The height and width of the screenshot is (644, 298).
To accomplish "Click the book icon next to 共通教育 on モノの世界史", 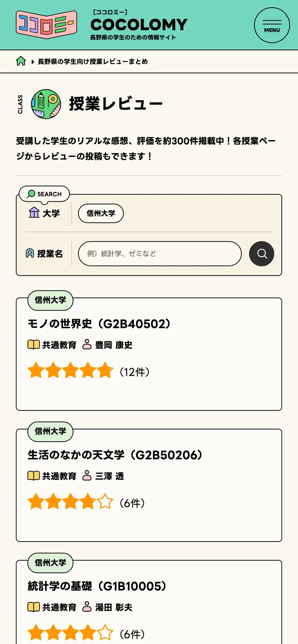I will pyautogui.click(x=33, y=344).
